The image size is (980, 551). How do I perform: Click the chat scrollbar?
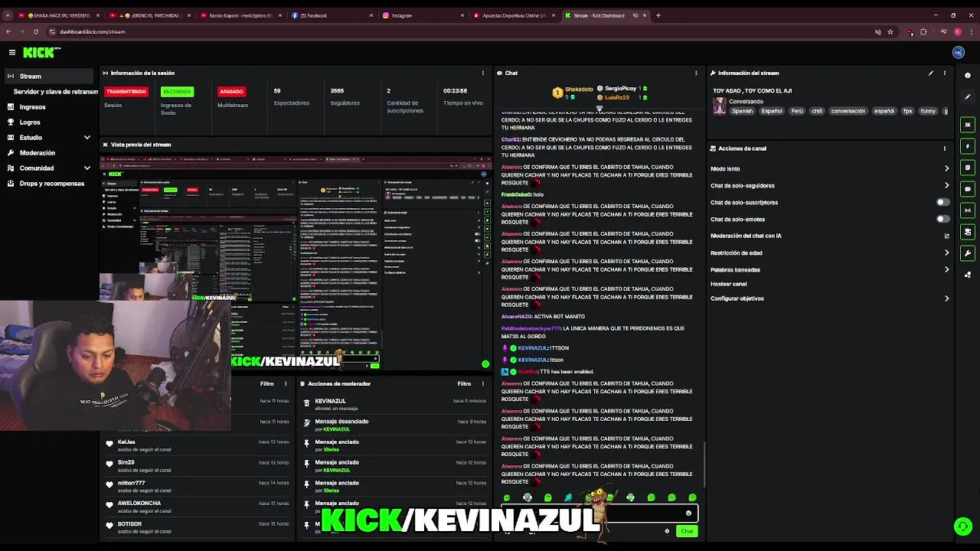[x=704, y=464]
